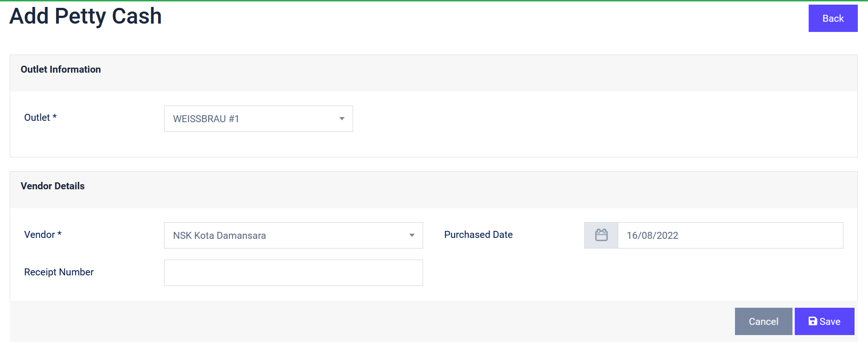Save the petty cash entry
This screenshot has height=342, width=868.
(824, 321)
